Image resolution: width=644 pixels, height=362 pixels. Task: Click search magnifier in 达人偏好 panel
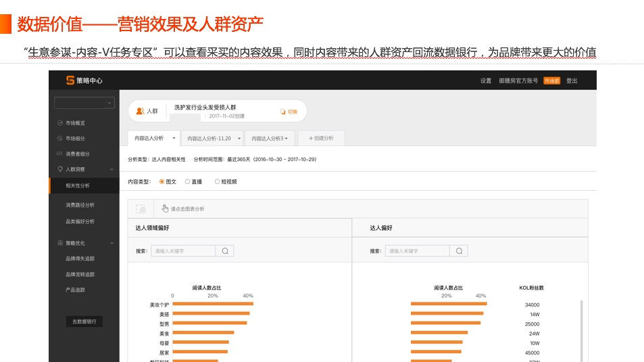[459, 251]
